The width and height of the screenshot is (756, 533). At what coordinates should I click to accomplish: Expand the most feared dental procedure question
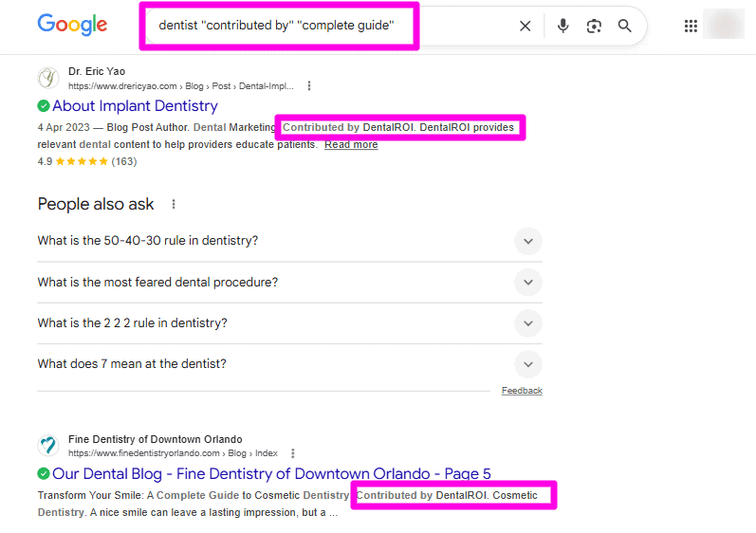289,282
